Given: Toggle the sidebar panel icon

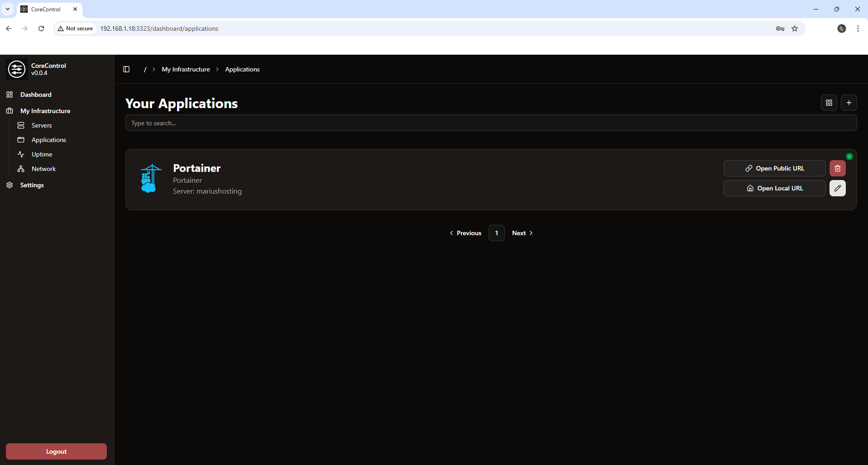Looking at the screenshot, I should click(x=126, y=69).
